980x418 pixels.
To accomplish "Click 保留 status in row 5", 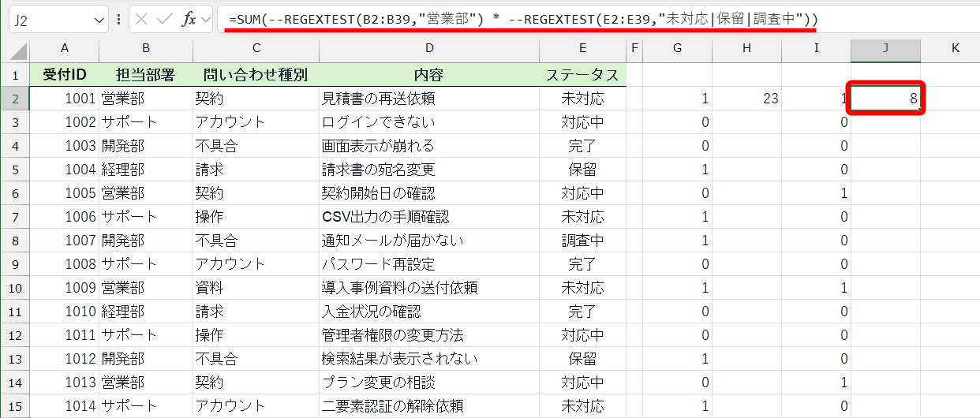I will pyautogui.click(x=582, y=170).
